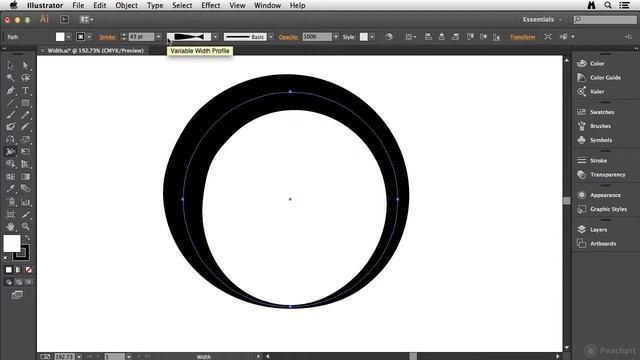Set paint mode to Gradient
The width and height of the screenshot is (640, 360).
click(18, 270)
